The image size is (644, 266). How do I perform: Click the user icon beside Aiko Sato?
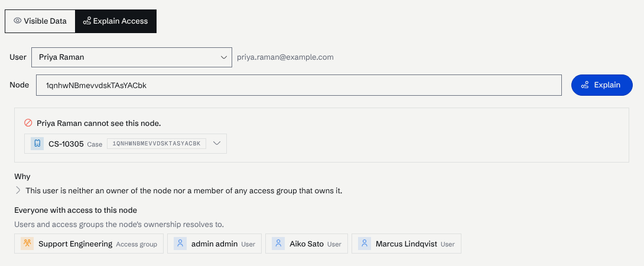click(x=278, y=244)
